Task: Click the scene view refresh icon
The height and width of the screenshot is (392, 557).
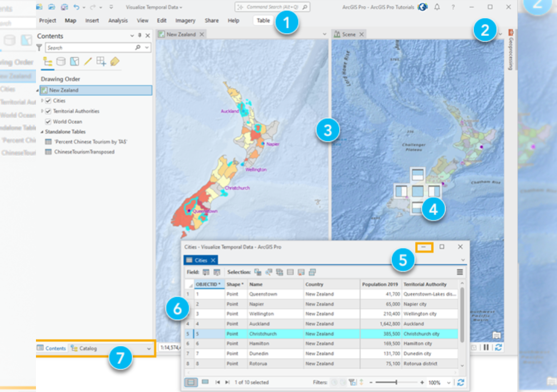Action: tap(498, 347)
